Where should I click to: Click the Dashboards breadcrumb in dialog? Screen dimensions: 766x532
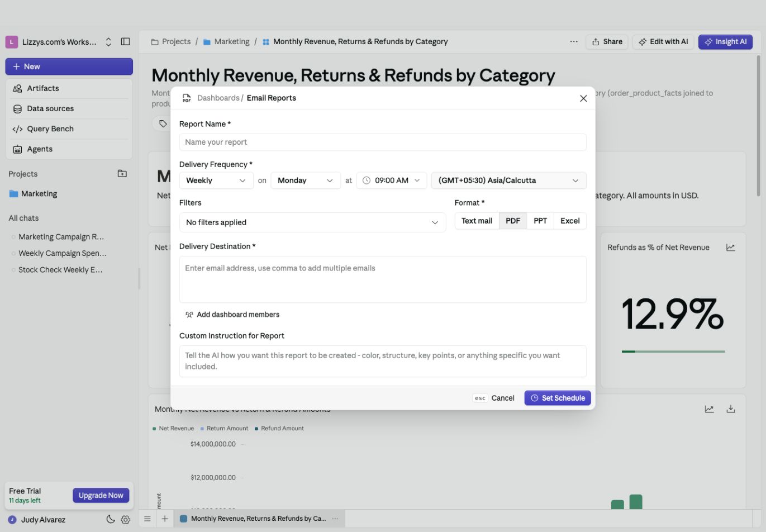point(218,98)
